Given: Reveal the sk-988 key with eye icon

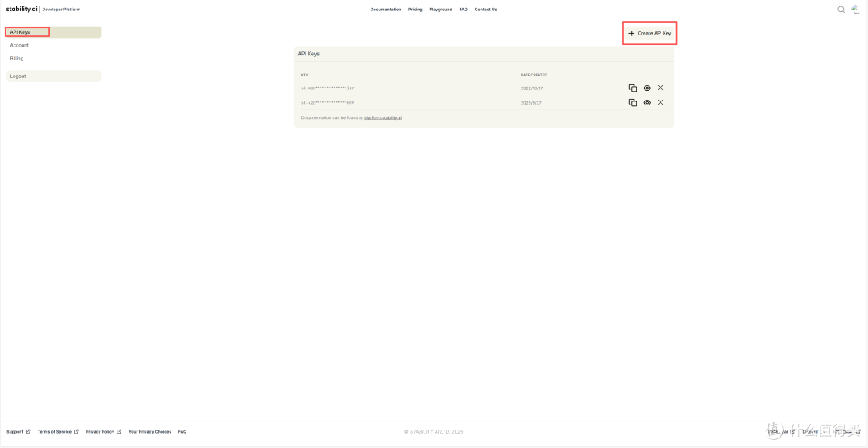Looking at the screenshot, I should [x=647, y=88].
